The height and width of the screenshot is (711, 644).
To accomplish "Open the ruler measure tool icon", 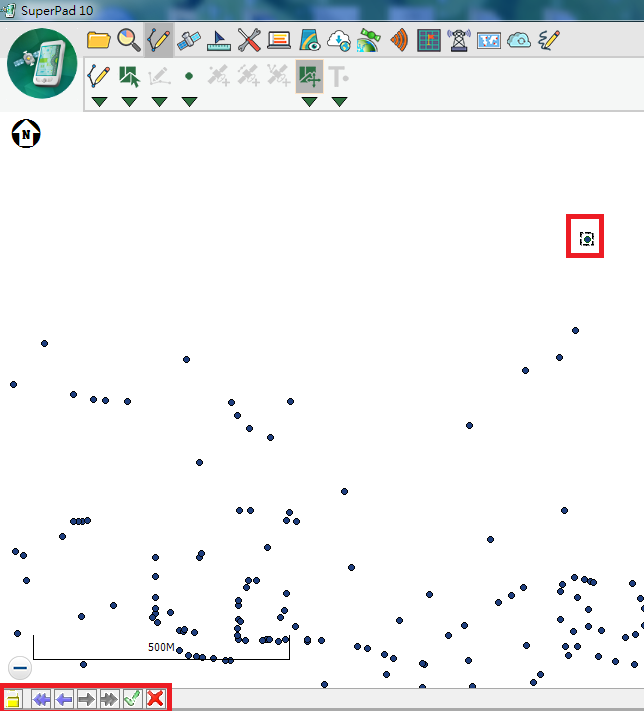I will 219,41.
